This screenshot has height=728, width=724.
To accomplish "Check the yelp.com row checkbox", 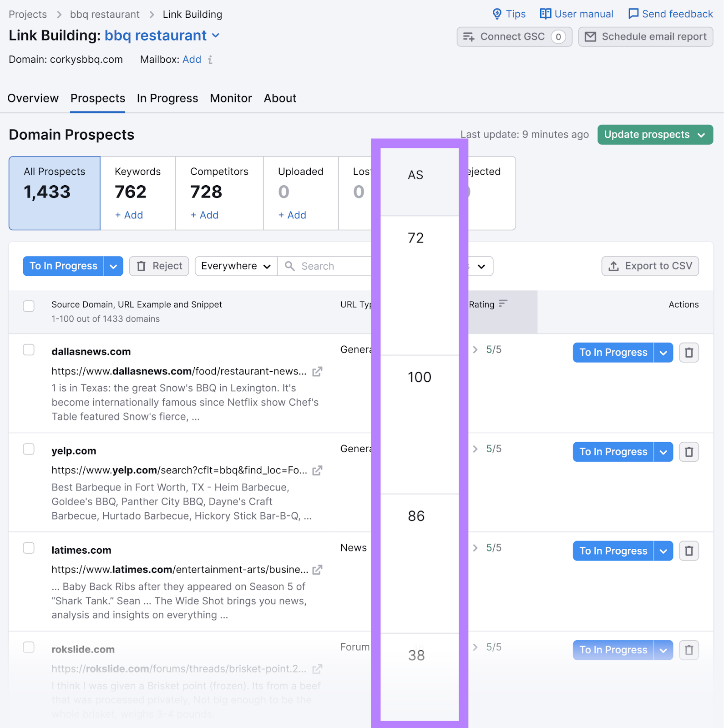I will pos(29,449).
